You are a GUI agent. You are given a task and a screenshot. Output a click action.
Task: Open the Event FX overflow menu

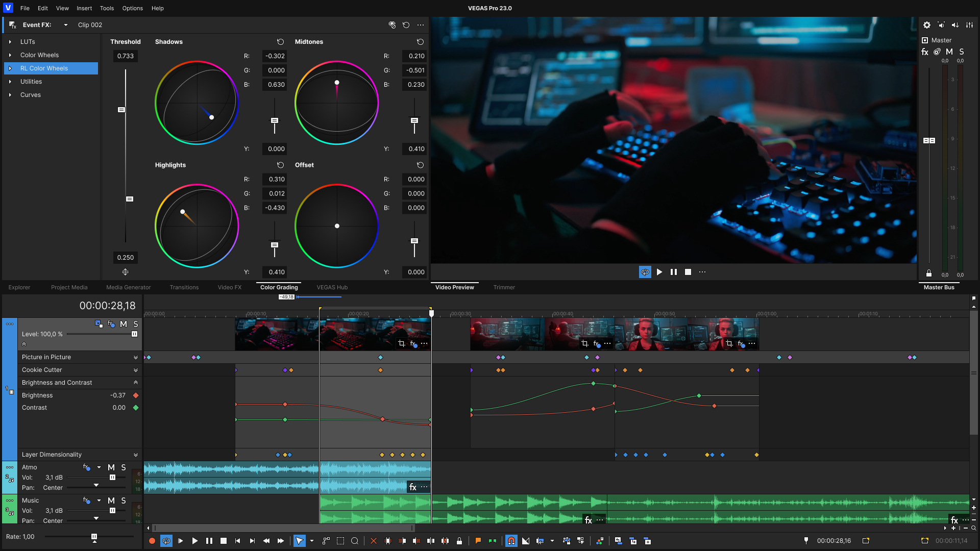click(421, 25)
